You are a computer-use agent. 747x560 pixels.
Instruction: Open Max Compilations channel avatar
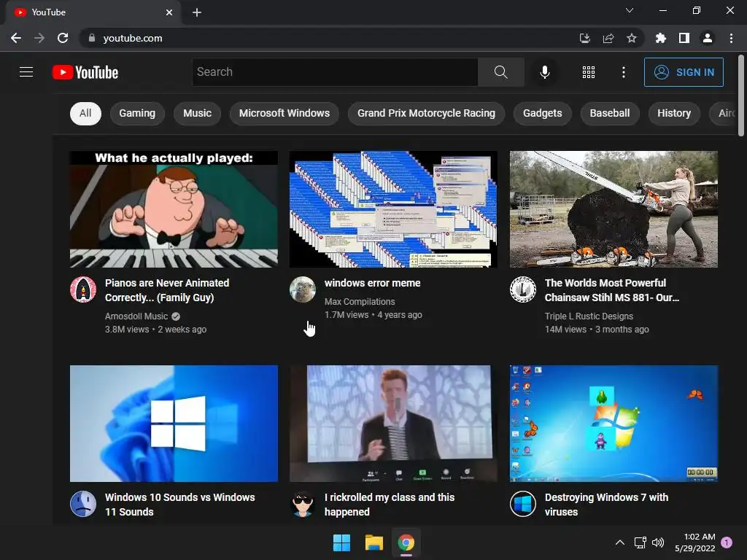pyautogui.click(x=303, y=289)
